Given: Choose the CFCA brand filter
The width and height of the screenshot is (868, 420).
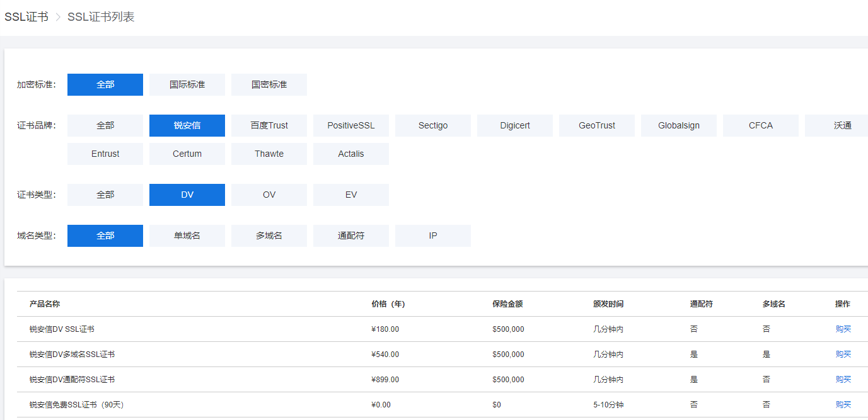Looking at the screenshot, I should (x=761, y=125).
